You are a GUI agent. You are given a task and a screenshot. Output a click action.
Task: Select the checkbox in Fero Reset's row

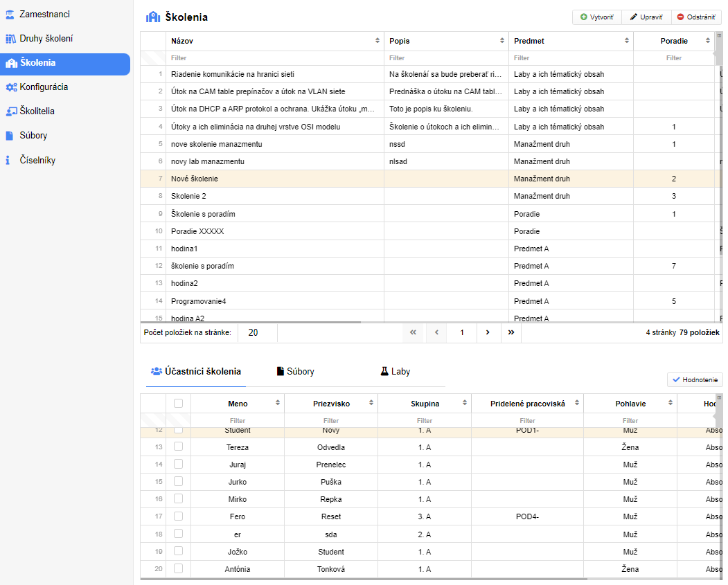(x=178, y=516)
